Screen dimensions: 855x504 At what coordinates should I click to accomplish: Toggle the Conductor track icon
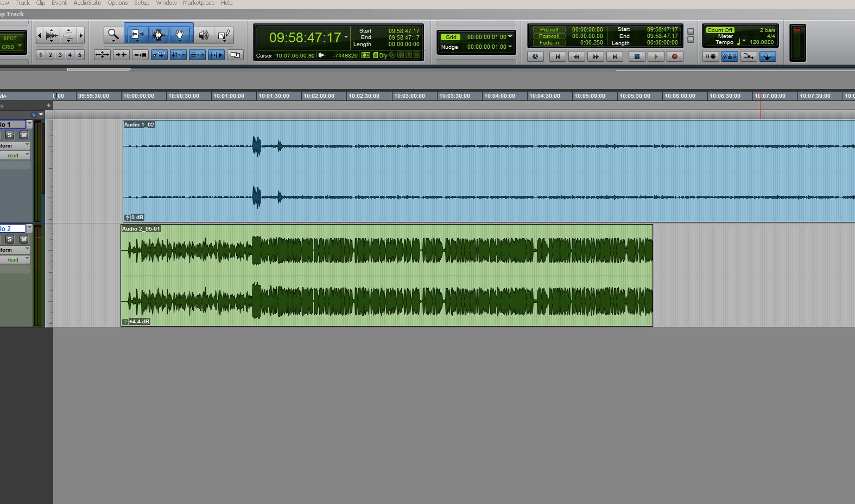[768, 56]
